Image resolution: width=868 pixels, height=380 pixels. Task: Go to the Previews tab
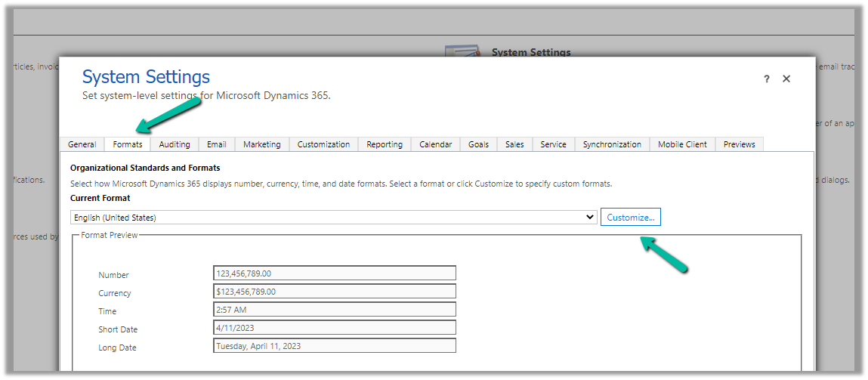pyautogui.click(x=739, y=144)
